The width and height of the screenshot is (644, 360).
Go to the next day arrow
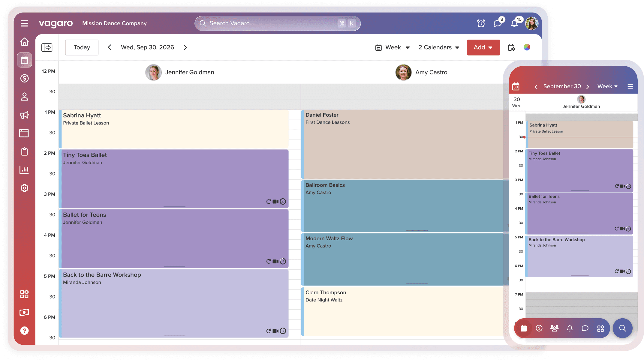(x=185, y=47)
